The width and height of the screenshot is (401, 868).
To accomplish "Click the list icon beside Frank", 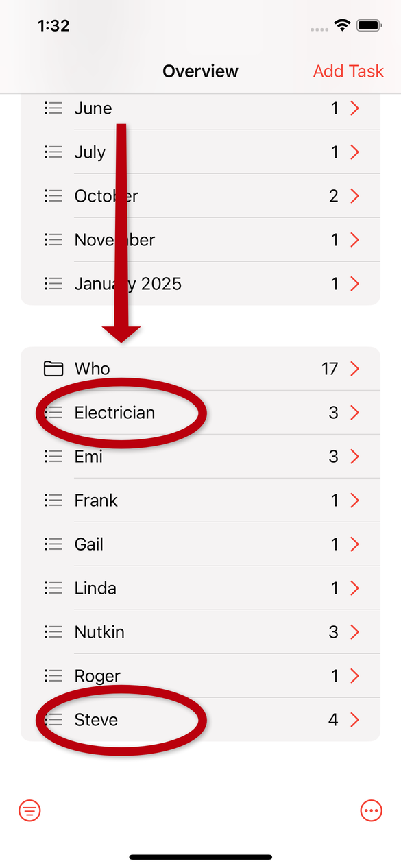I will tap(53, 501).
